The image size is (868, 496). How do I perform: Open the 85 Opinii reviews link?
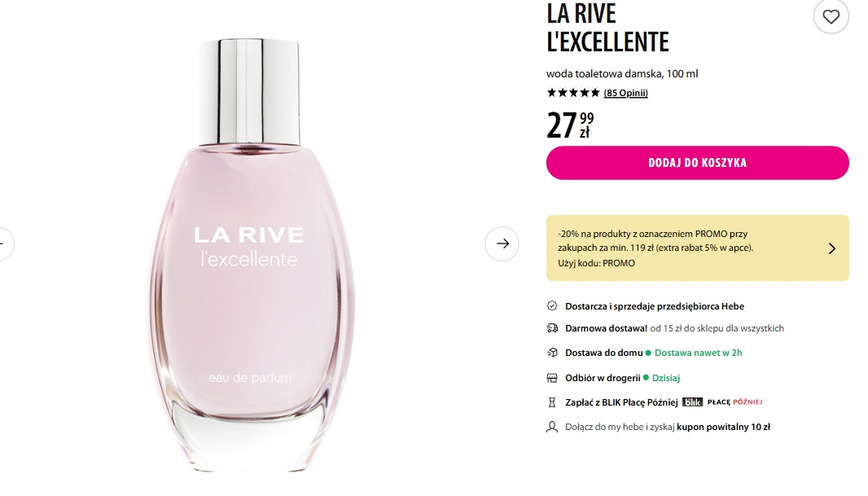pyautogui.click(x=625, y=93)
